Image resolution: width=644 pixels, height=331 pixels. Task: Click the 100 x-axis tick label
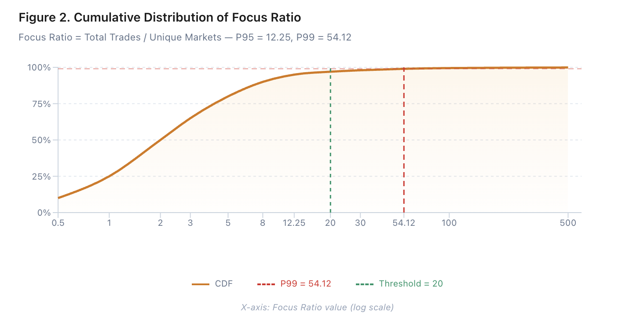point(449,223)
